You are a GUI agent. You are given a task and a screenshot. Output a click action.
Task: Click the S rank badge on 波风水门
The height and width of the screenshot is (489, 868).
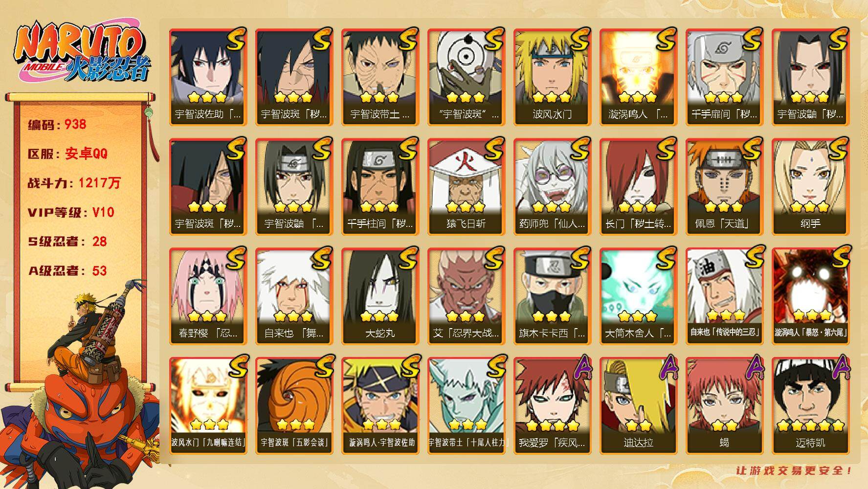(x=580, y=39)
